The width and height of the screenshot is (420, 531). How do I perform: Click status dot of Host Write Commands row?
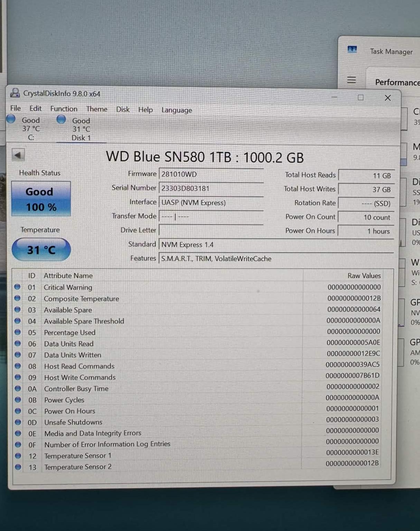18,377
